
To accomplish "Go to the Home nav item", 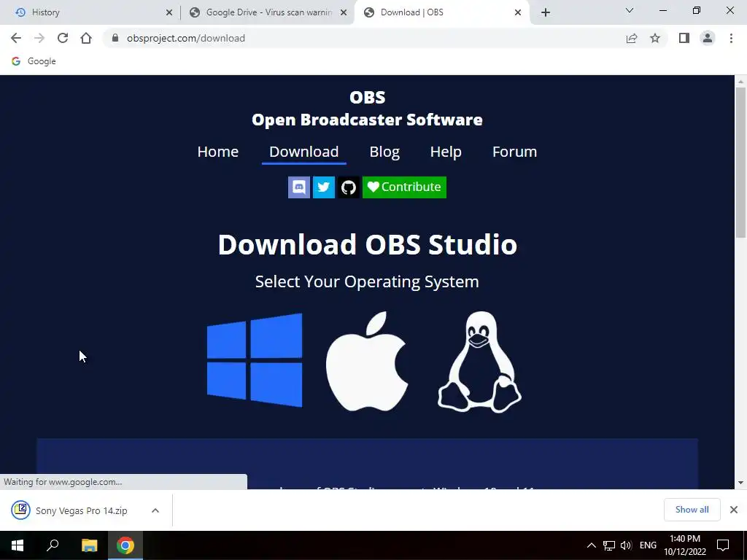I will point(217,152).
